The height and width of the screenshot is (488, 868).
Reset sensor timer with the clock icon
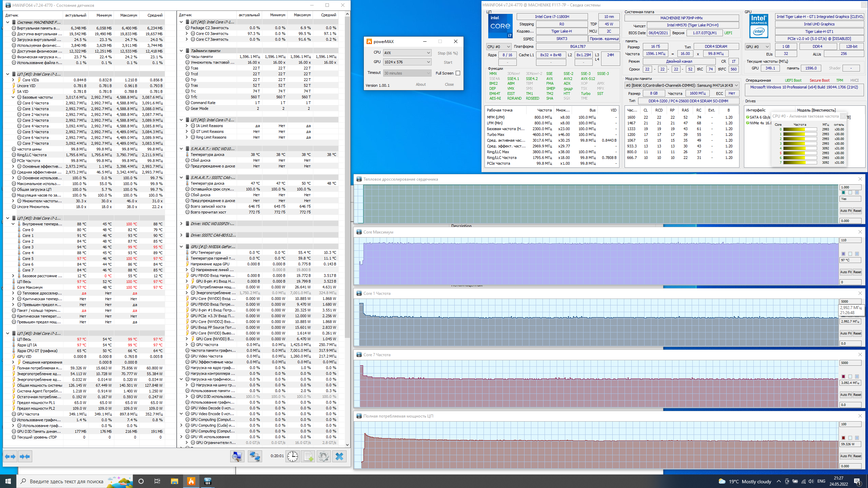click(292, 456)
